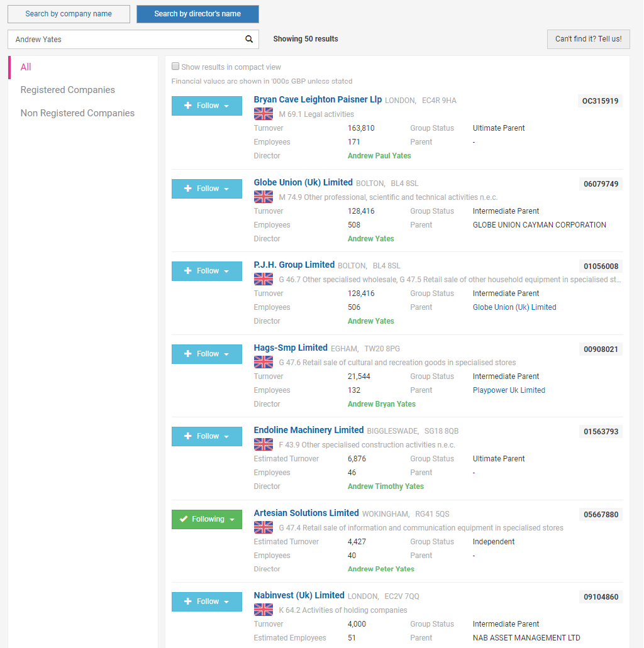
Task: Click UK flag icon for Hags-Smp Limited
Action: click(264, 362)
